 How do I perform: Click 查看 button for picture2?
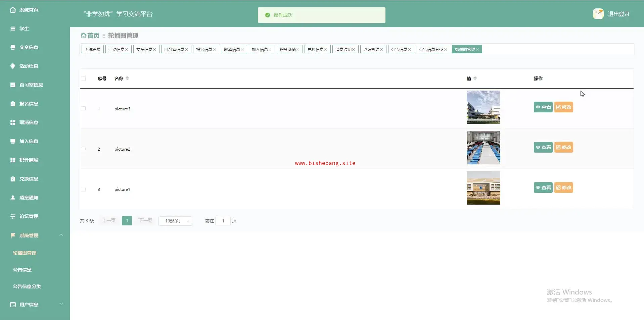pyautogui.click(x=543, y=147)
